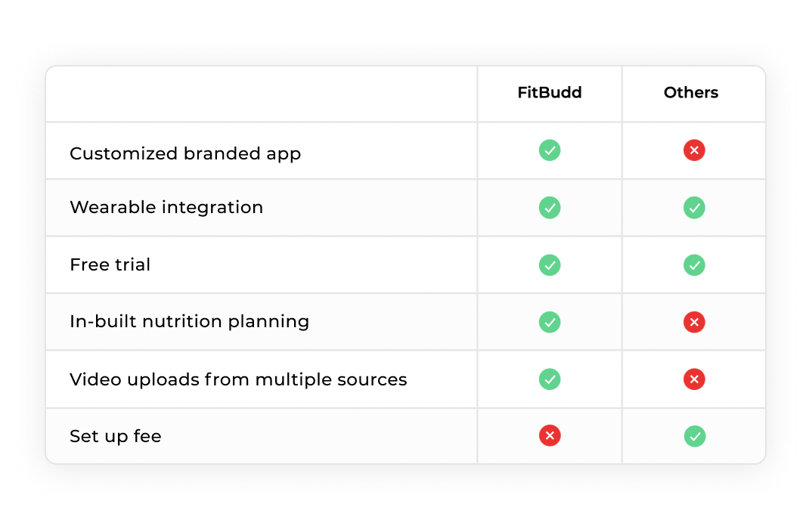Image resolution: width=812 pixels, height=529 pixels.
Task: Click the Free trial row label
Action: 110,264
